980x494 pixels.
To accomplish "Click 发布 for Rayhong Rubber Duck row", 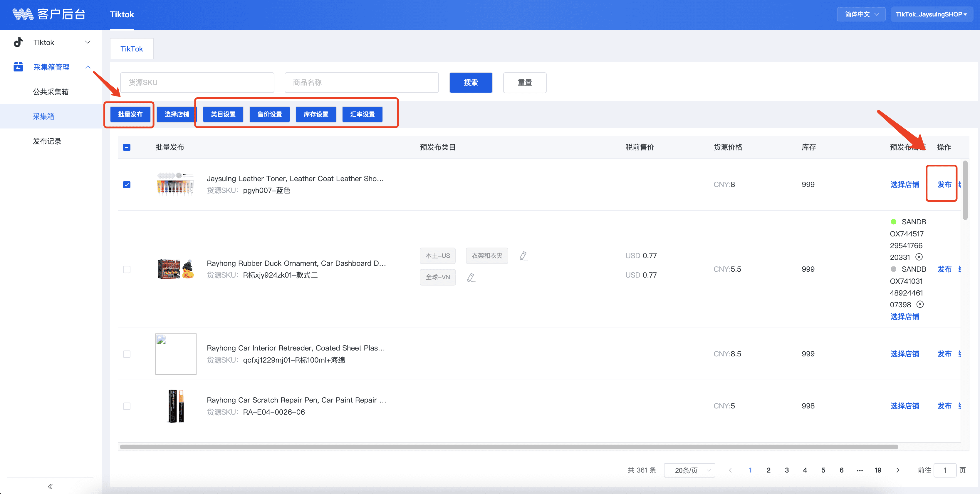I will click(944, 269).
